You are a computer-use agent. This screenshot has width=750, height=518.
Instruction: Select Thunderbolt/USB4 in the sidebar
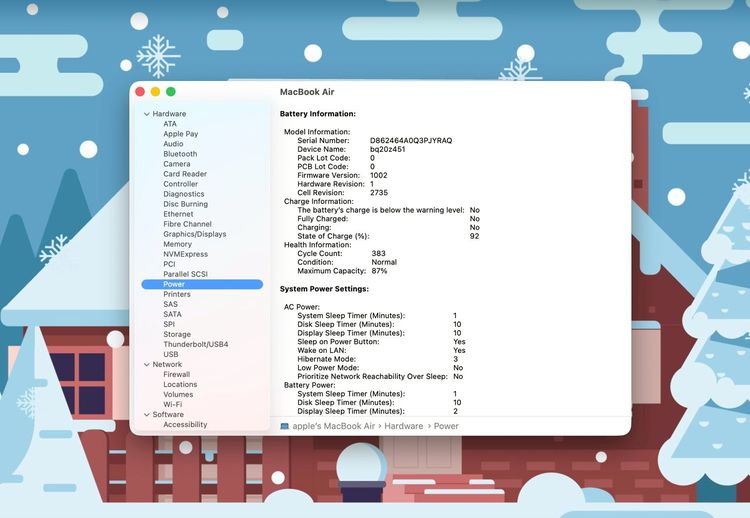click(196, 345)
